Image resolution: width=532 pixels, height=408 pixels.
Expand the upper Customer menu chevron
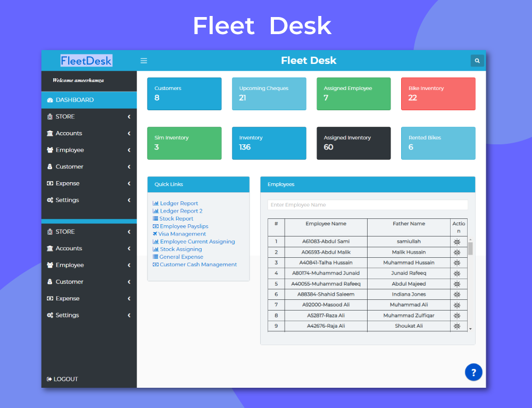(129, 167)
